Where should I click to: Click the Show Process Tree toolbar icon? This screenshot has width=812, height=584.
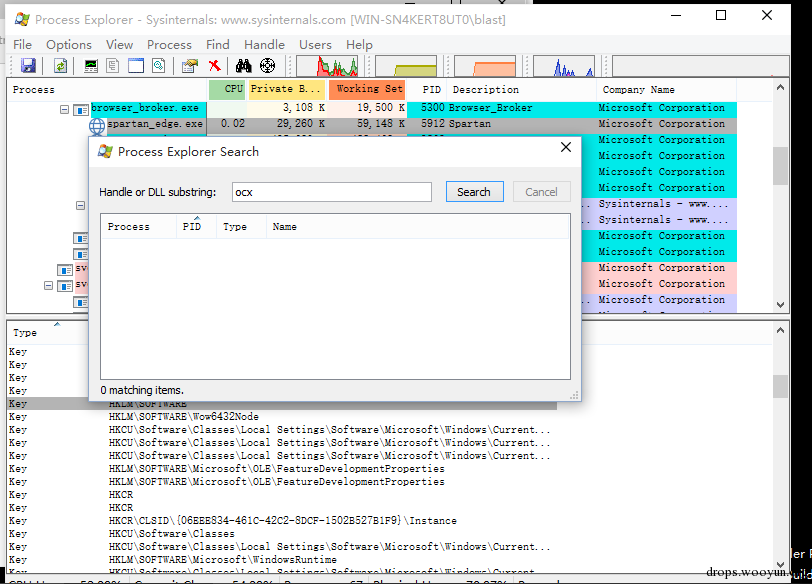click(113, 66)
